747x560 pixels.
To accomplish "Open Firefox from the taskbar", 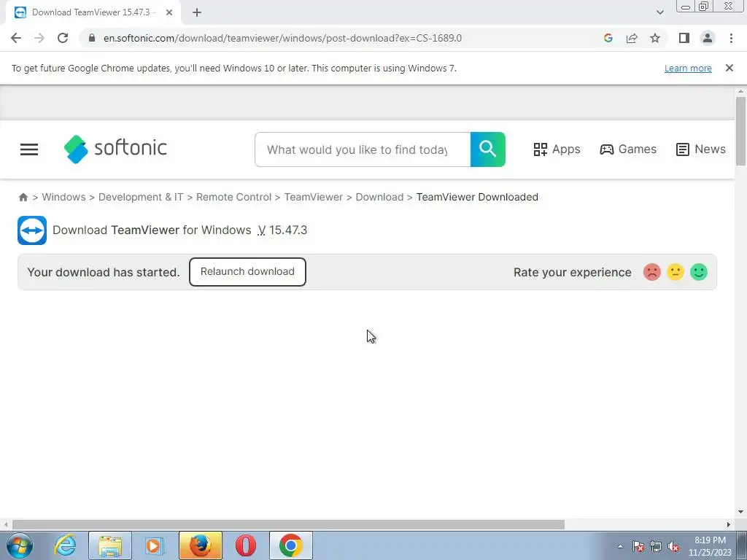I will pos(201,545).
